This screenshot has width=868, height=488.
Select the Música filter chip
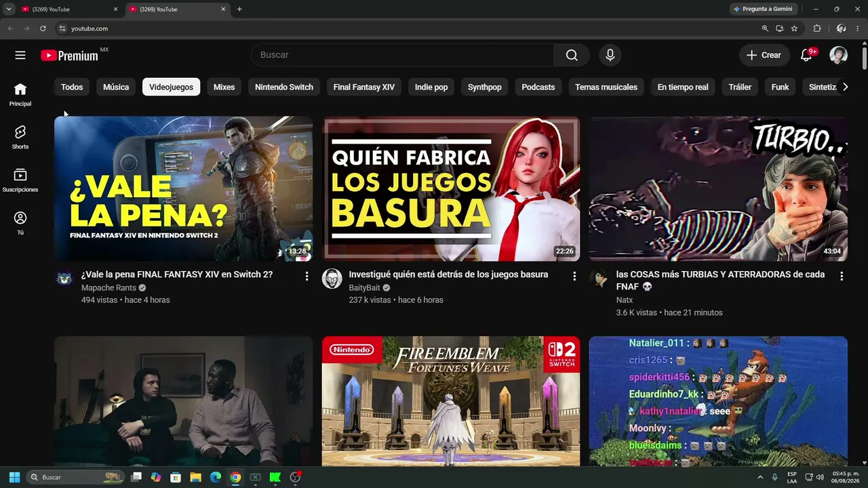click(x=116, y=87)
